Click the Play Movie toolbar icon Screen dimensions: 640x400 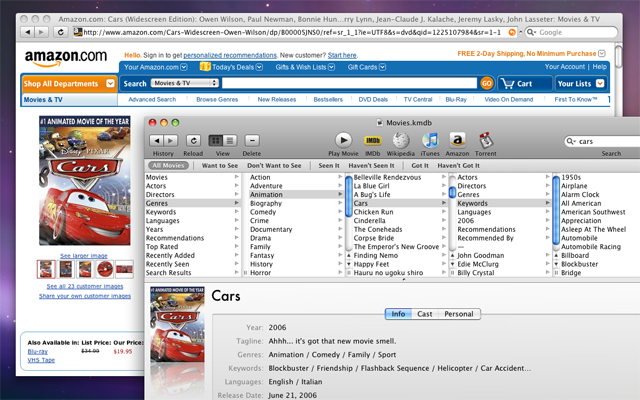343,140
